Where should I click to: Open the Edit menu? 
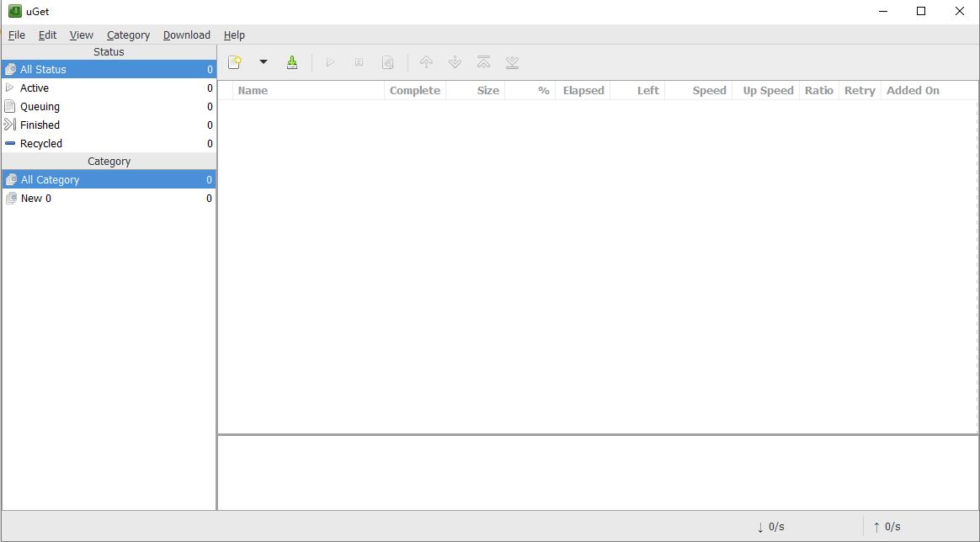[47, 35]
